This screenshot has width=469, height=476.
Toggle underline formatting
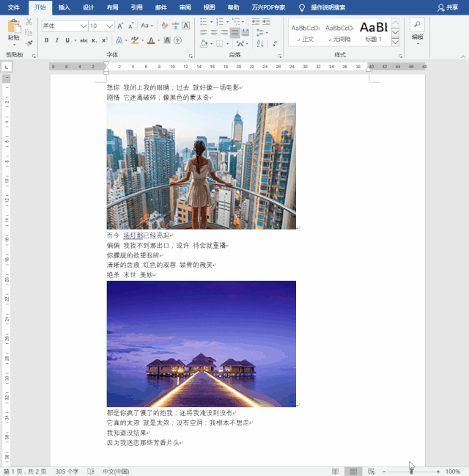click(x=67, y=40)
